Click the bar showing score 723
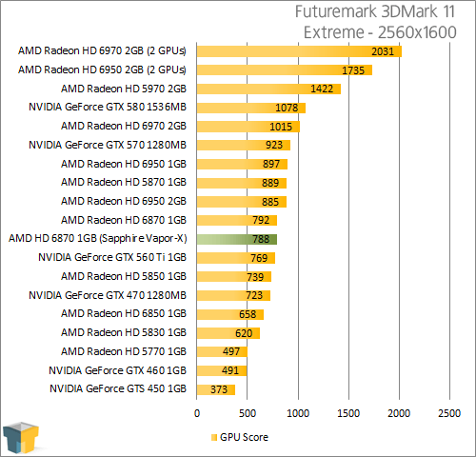Screen dimensions: 476x457 233,296
